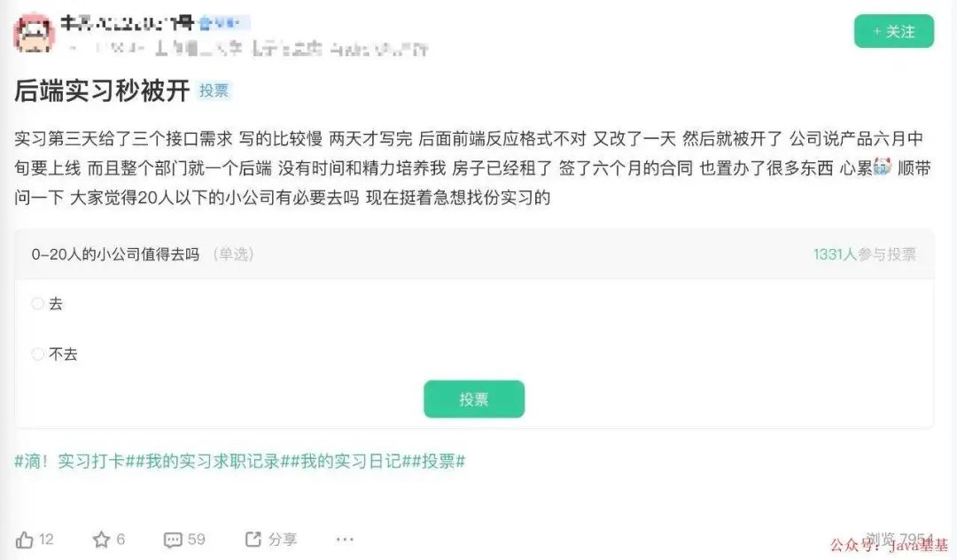This screenshot has width=957, height=560.
Task: Open the 投票 tag beside title
Action: point(214,91)
